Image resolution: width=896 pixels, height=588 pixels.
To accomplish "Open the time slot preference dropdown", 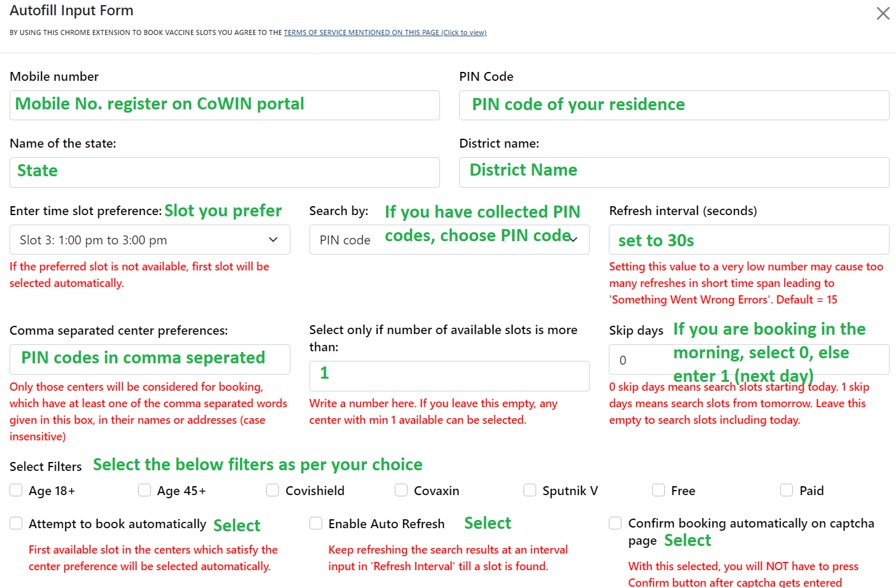I will click(x=150, y=240).
